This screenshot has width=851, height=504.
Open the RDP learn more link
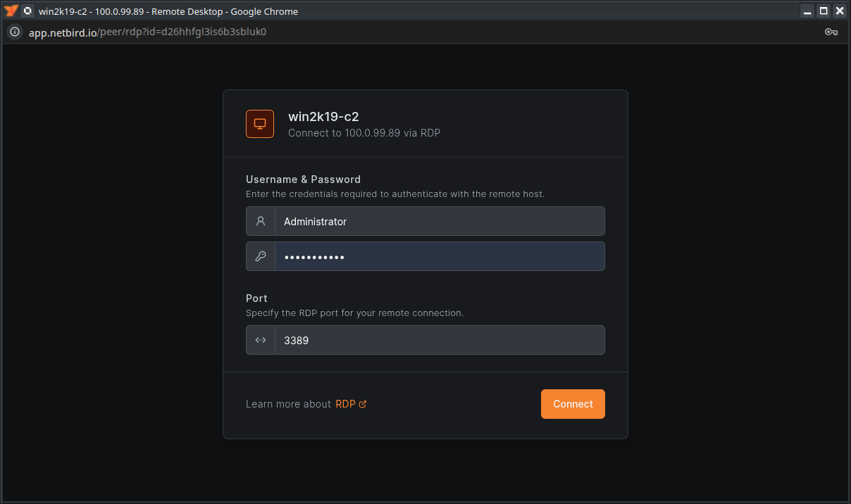point(344,403)
